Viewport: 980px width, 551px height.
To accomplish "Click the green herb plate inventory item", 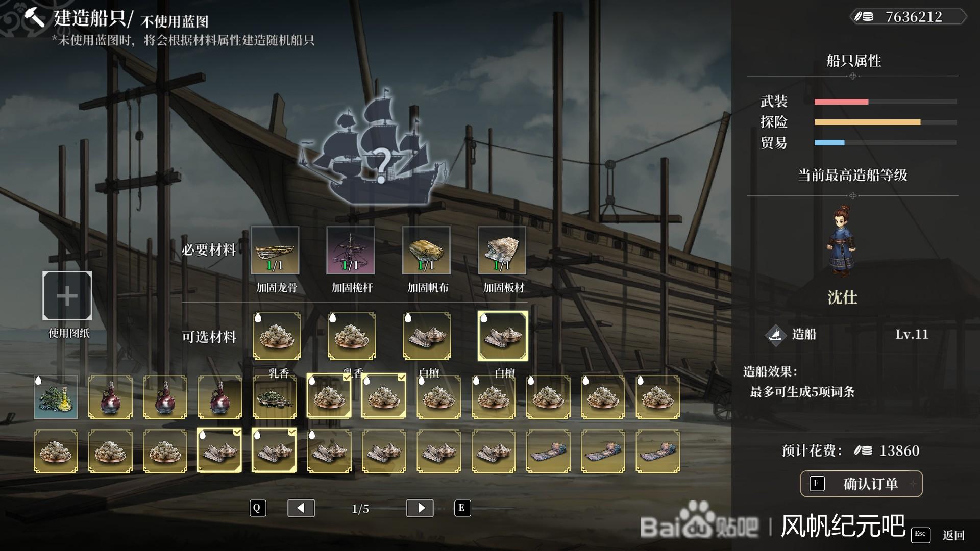I will coord(275,397).
